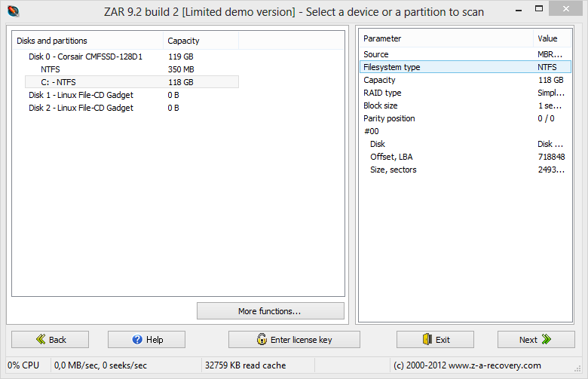Screen dimensions: 588x379
Task: Select Disk 1 - Linux File-CD Gadget
Action: tap(81, 95)
